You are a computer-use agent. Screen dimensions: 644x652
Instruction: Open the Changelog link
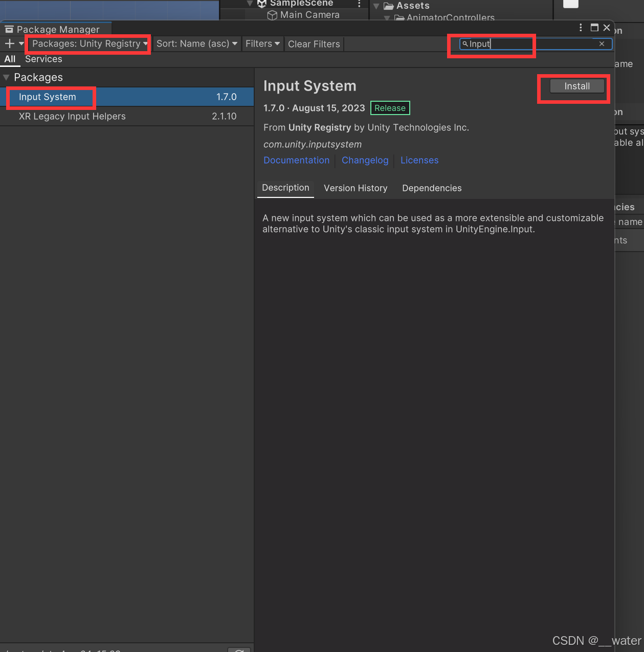coord(365,161)
